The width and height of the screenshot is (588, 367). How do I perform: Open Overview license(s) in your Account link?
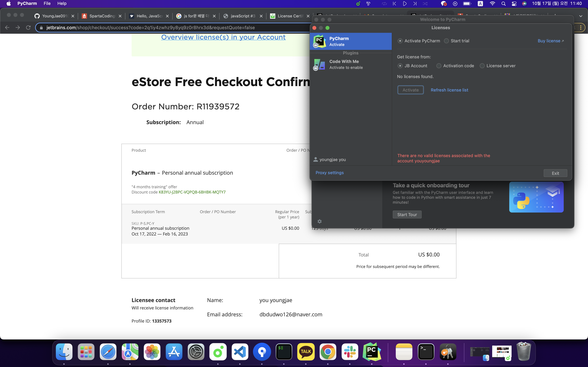point(223,37)
